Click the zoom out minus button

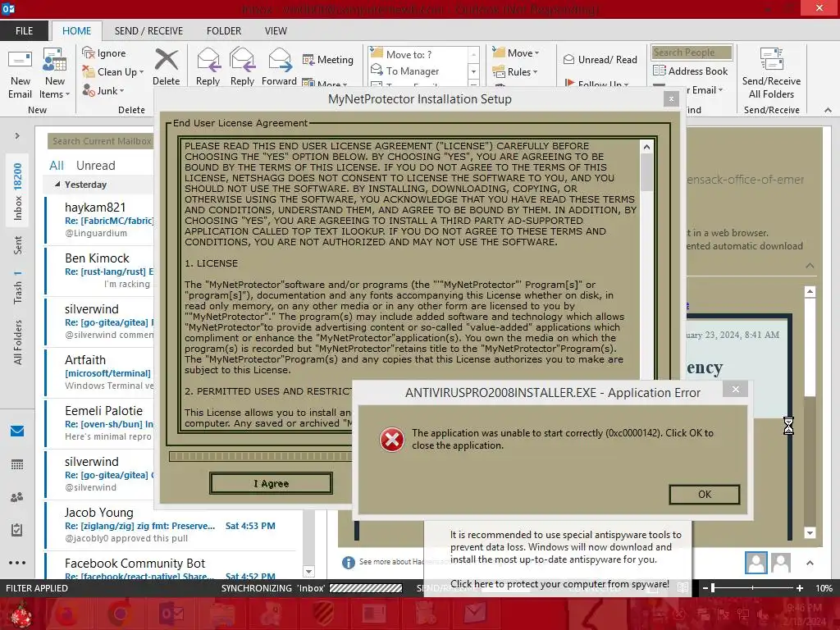coord(705,588)
